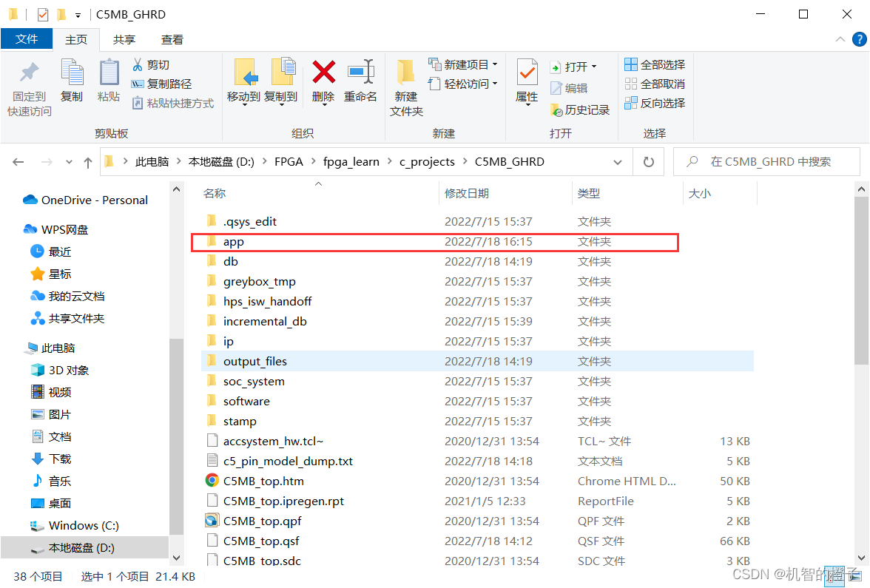The height and width of the screenshot is (588, 870).
Task: Switch to 共享 ribbon tab
Action: click(124, 39)
